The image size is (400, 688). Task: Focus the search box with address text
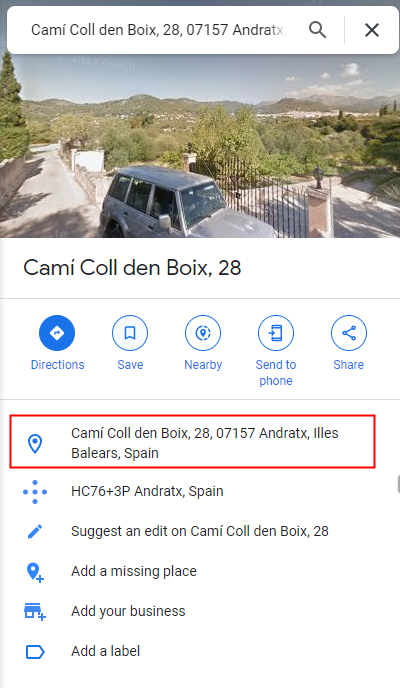[158, 30]
